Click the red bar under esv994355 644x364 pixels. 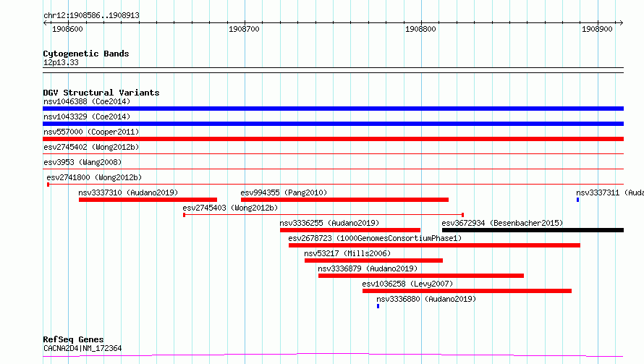pyautogui.click(x=344, y=200)
